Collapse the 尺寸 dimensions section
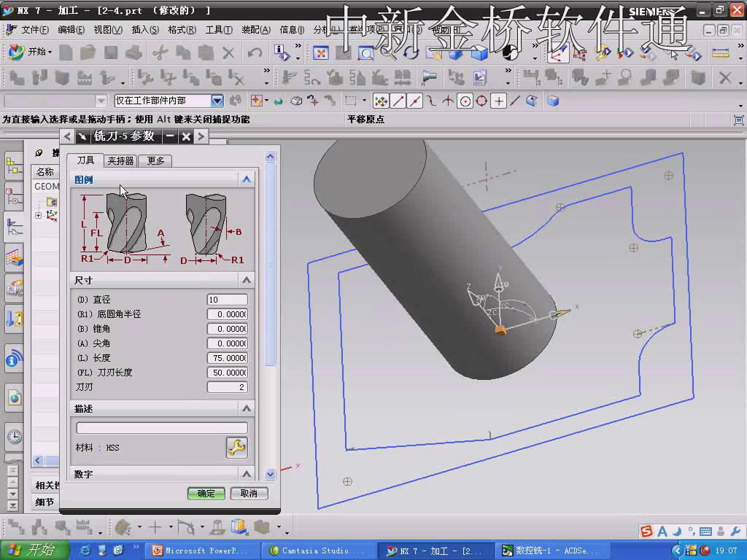 click(x=247, y=280)
